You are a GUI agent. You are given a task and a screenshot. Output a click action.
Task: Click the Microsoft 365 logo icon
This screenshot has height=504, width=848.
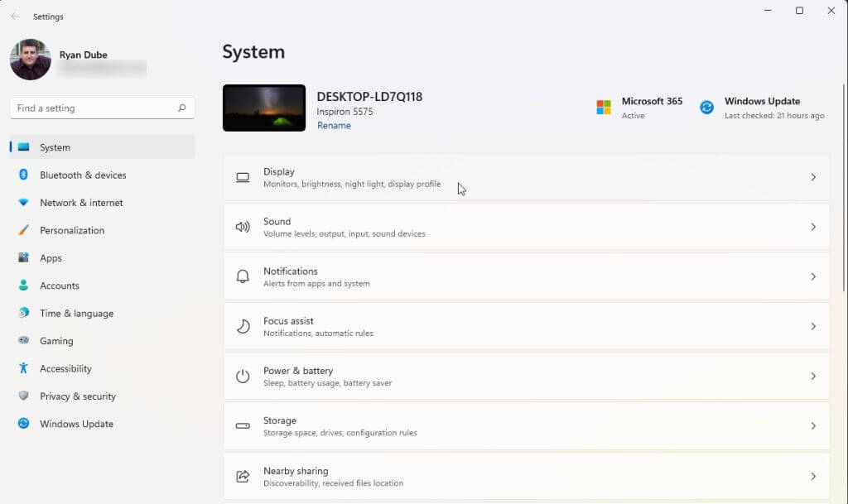tap(604, 108)
